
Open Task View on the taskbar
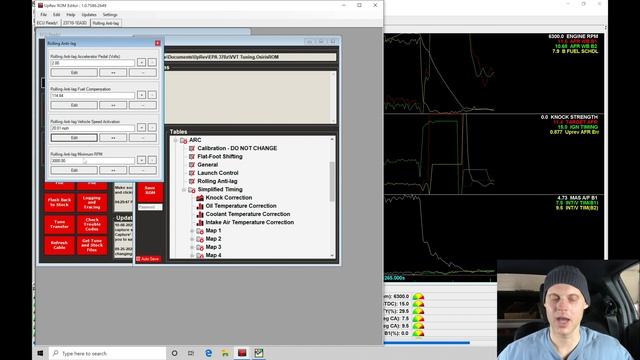tap(191, 353)
